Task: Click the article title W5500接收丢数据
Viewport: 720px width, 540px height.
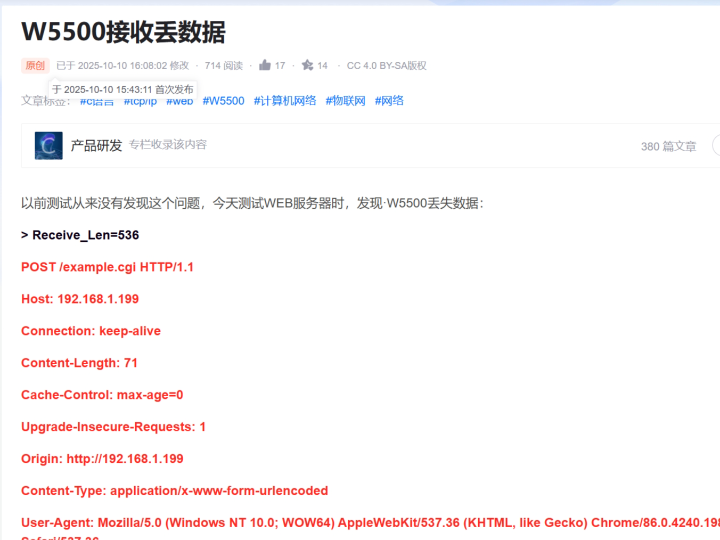Action: [124, 32]
